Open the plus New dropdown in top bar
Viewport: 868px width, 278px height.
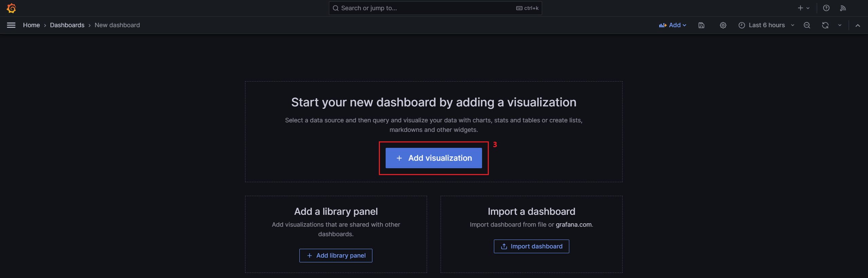(804, 8)
